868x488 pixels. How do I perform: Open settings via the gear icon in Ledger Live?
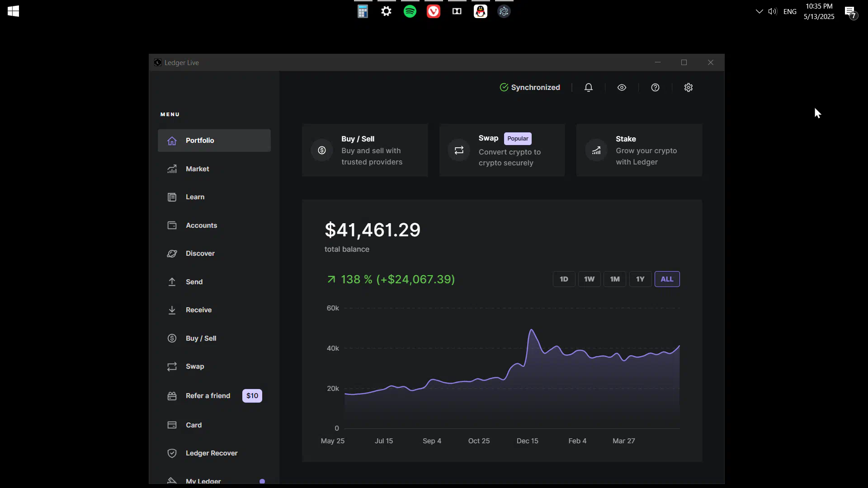pyautogui.click(x=688, y=88)
